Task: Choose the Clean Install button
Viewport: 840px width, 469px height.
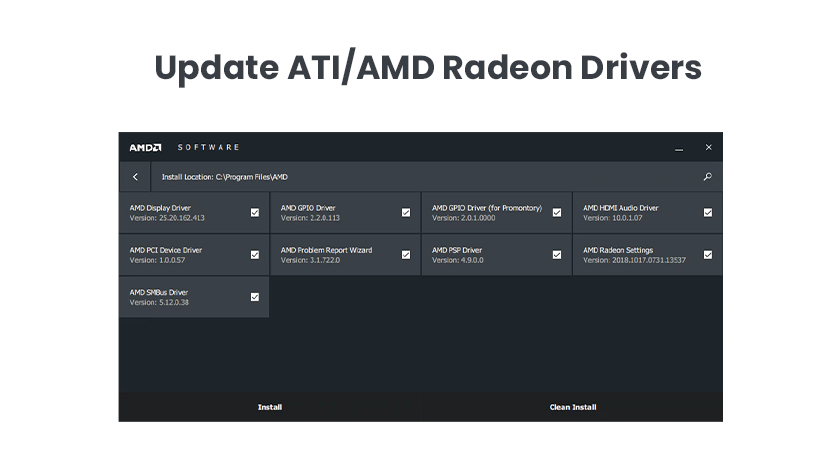Action: click(x=573, y=407)
